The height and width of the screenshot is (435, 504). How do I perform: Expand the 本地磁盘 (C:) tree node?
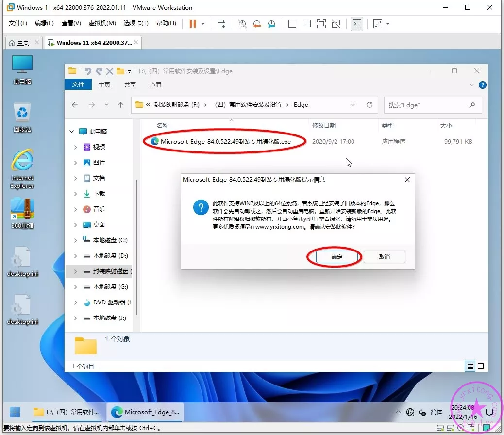[x=75, y=240]
